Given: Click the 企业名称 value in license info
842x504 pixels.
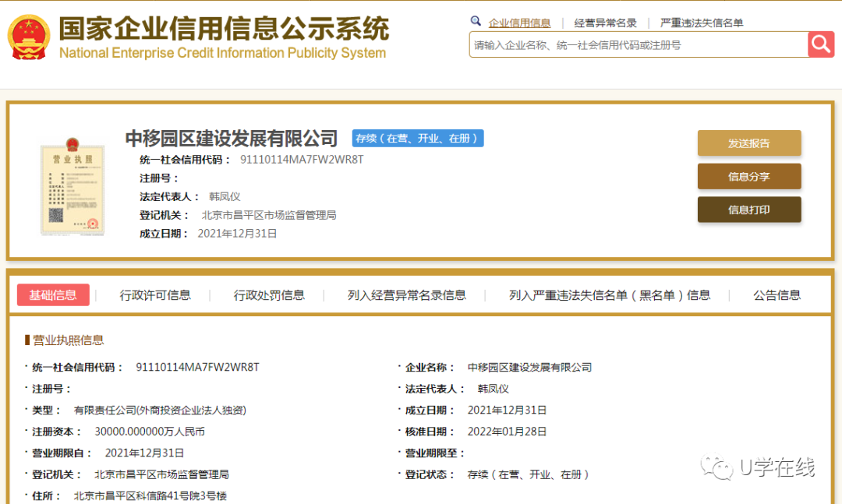Looking at the screenshot, I should pos(529,367).
